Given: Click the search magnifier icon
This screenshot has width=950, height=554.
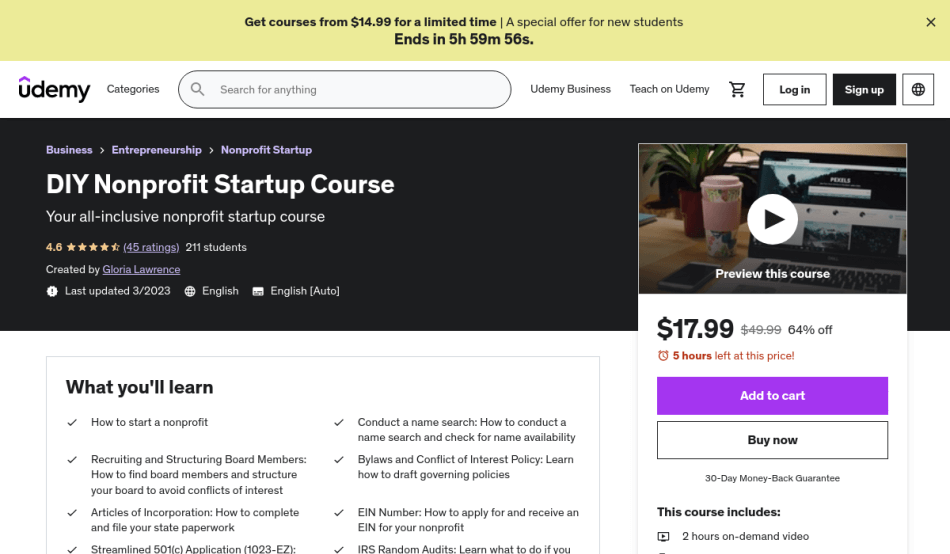Looking at the screenshot, I should coord(198,89).
